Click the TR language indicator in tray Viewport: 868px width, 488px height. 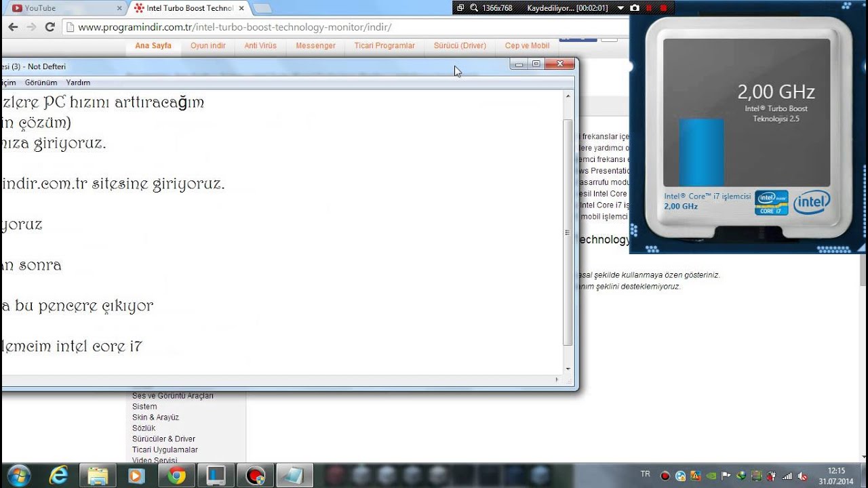click(645, 473)
